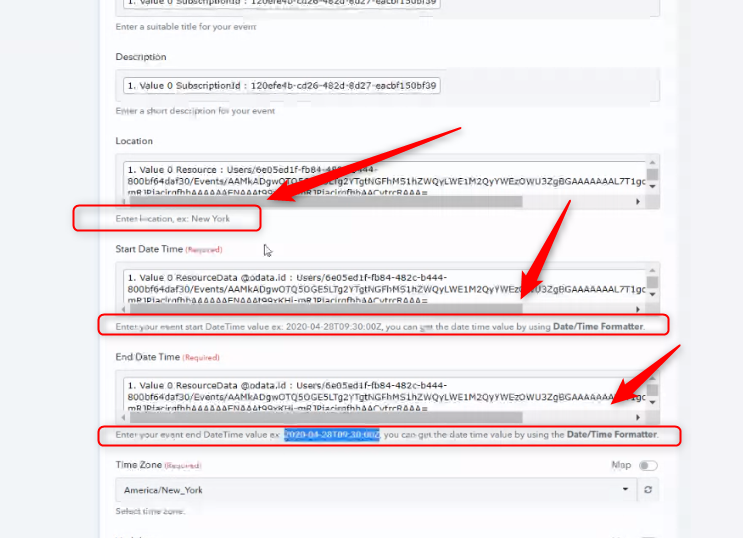This screenshot has width=743, height=538.
Task: Click 'Enter a suitable title' hint text
Action: (186, 27)
